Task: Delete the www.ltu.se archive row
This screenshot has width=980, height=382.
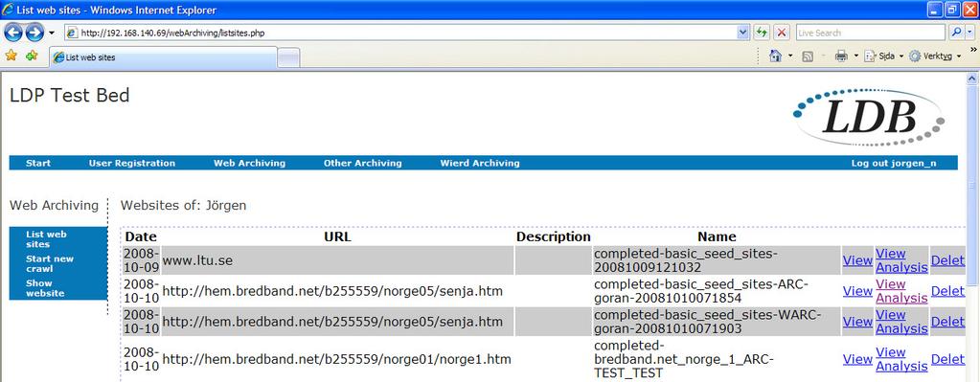Action: pos(947,260)
